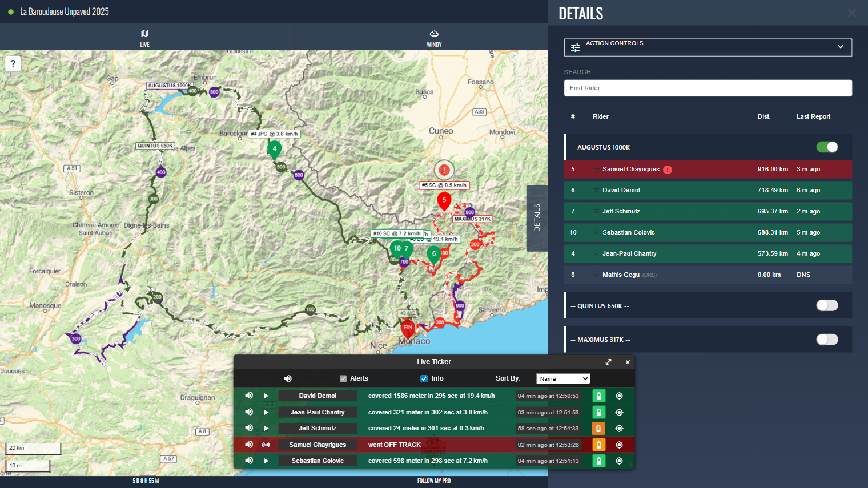
Task: Click the map help question mark icon
Action: point(13,63)
